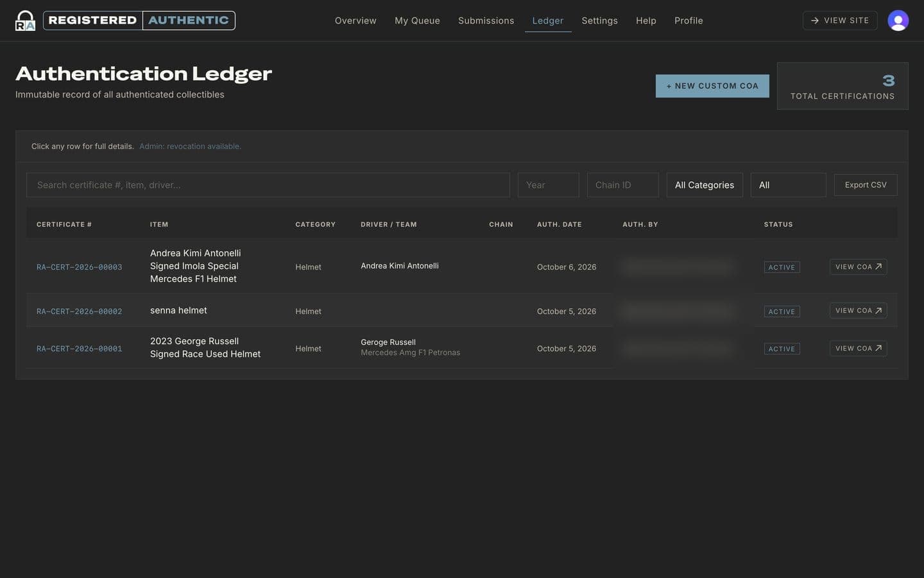Open certificate RA-CERT-2026-00001 link

79,349
